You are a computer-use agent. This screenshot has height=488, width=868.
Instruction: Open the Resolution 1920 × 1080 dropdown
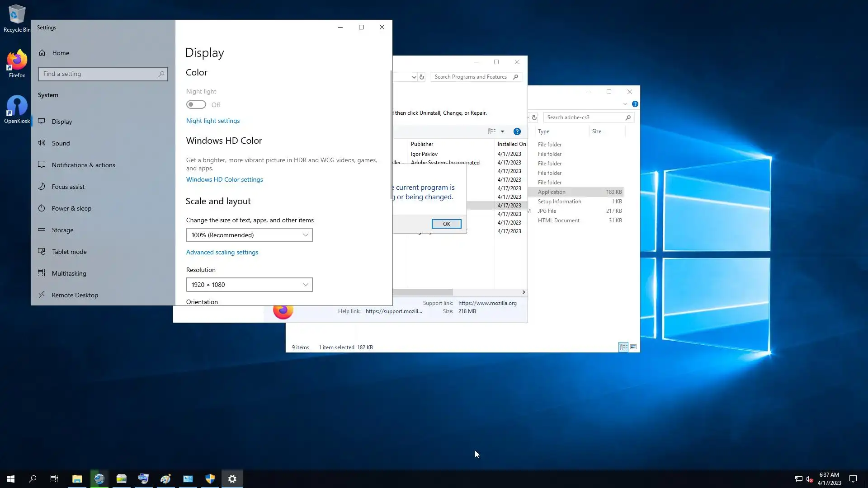click(249, 285)
